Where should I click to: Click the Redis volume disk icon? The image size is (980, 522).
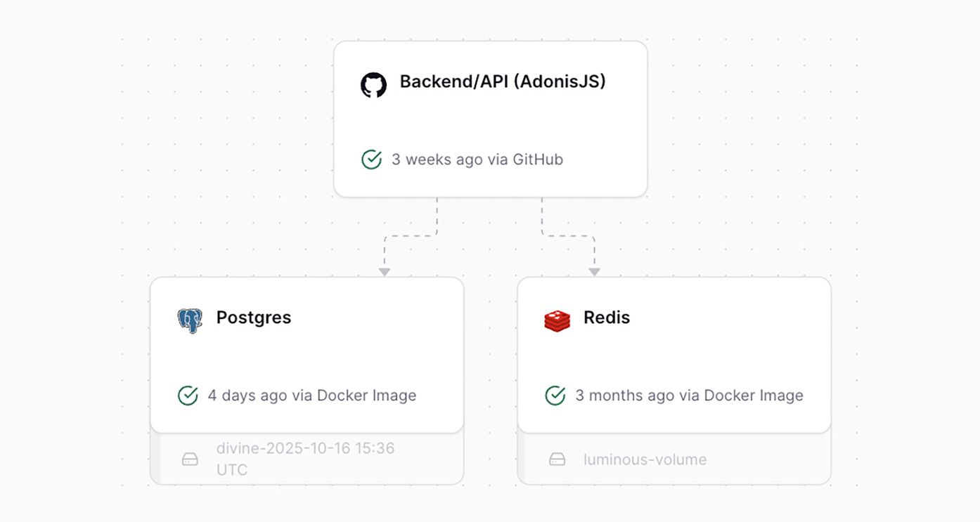pos(557,459)
